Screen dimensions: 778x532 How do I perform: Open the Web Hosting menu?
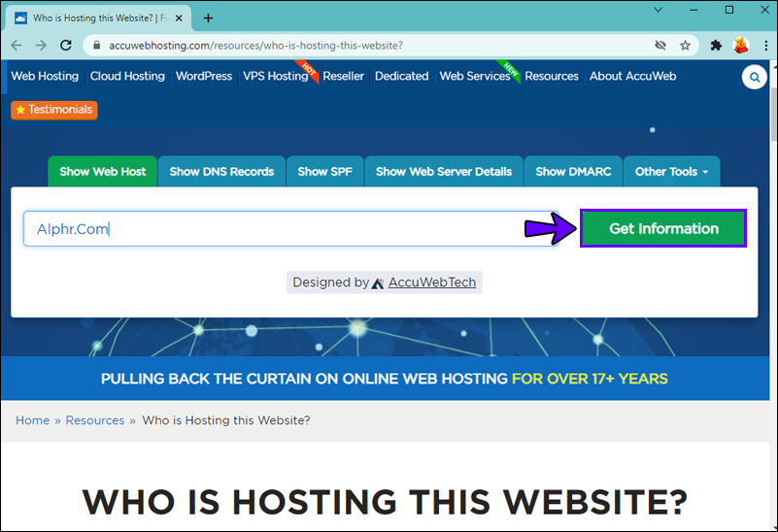coord(45,77)
